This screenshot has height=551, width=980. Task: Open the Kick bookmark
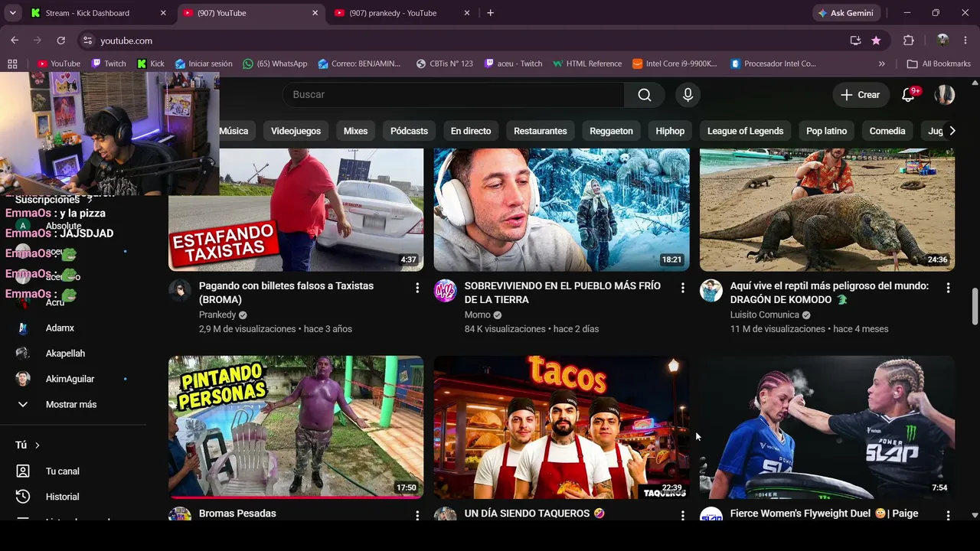point(150,64)
